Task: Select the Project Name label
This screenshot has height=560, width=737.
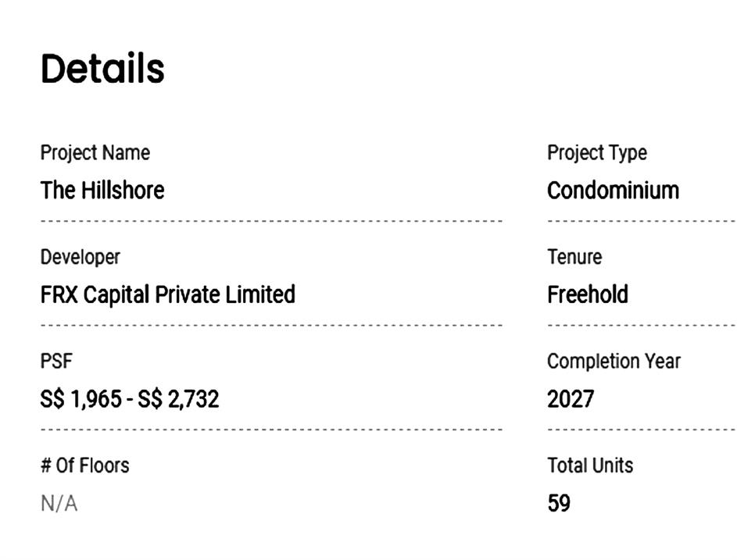Action: (x=95, y=153)
